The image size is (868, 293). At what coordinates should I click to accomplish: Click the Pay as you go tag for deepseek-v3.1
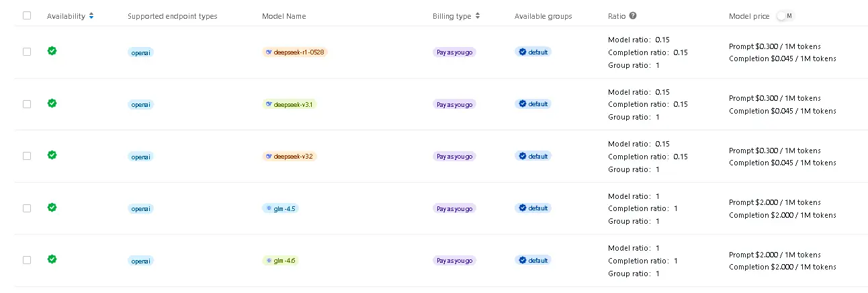455,104
